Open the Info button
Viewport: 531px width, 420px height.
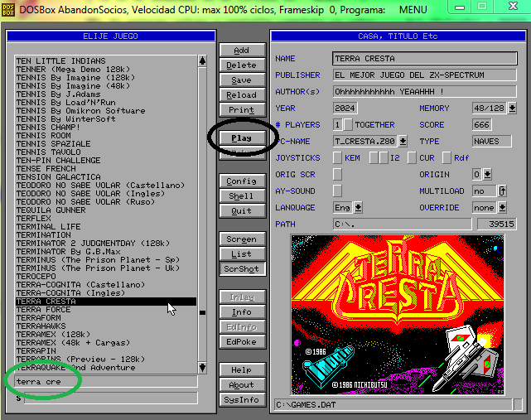(x=242, y=312)
